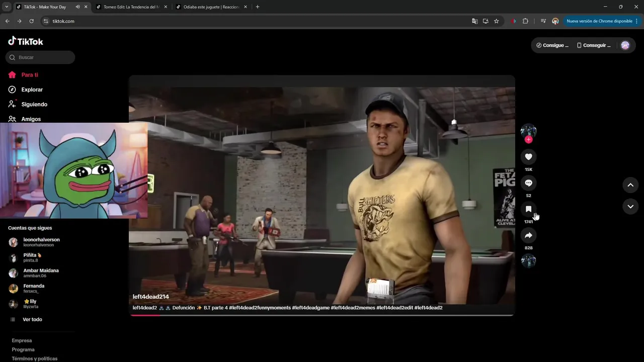
Task: Open the creator avatar above the like button
Action: 528,131
